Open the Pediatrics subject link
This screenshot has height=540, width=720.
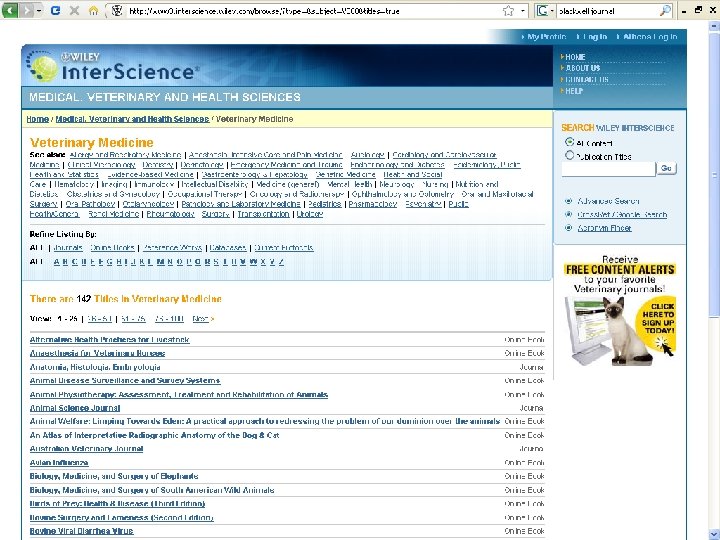325,204
